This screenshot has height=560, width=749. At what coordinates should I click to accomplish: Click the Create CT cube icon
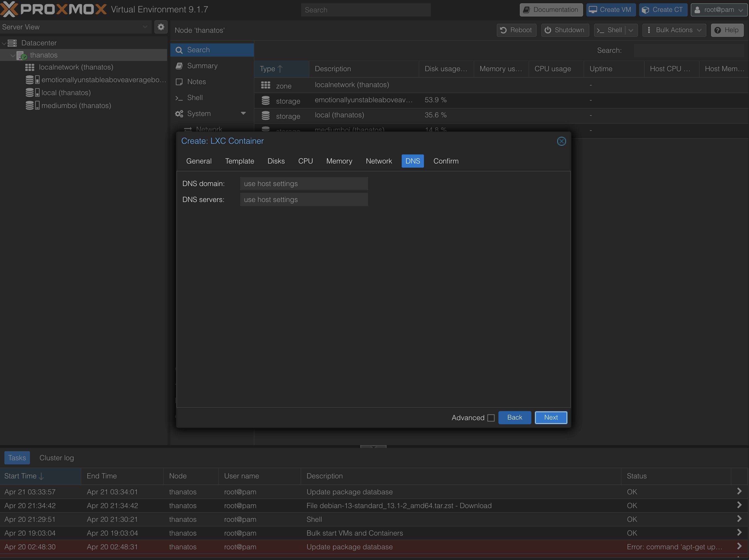click(646, 10)
